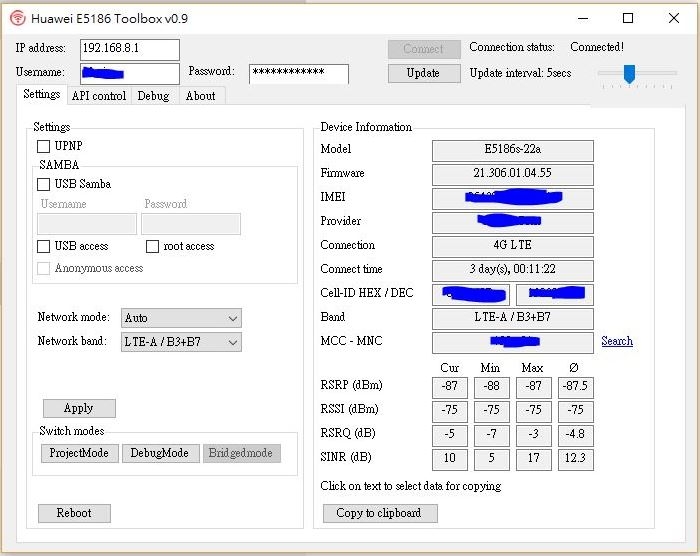Image resolution: width=700 pixels, height=556 pixels.
Task: Open the About tab
Action: (x=200, y=96)
